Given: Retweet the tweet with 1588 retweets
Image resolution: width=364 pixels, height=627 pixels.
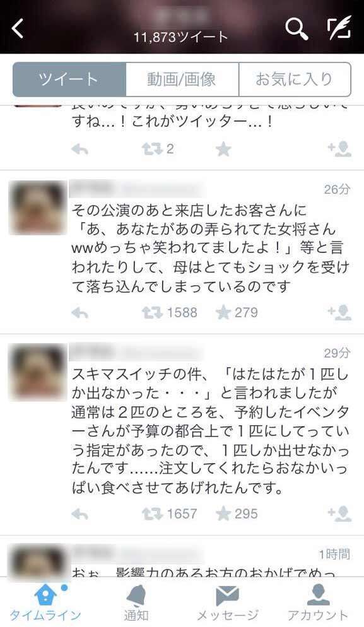Looking at the screenshot, I should [x=152, y=313].
